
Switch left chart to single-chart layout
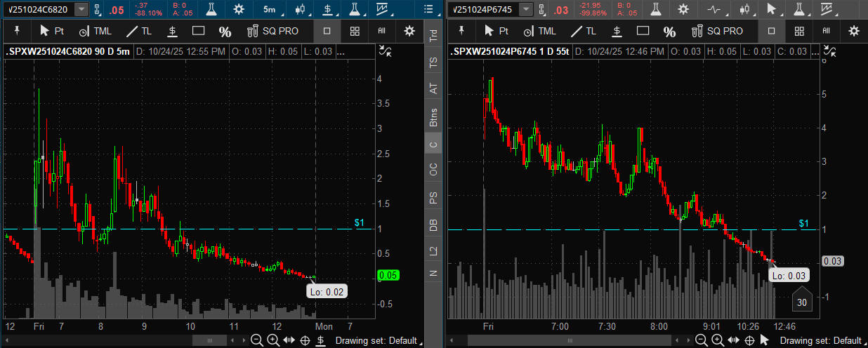[x=327, y=31]
